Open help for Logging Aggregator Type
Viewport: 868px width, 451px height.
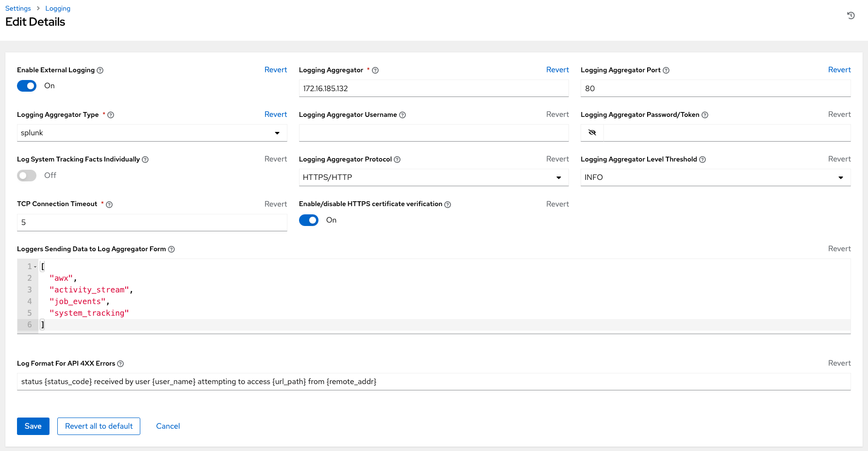click(111, 115)
